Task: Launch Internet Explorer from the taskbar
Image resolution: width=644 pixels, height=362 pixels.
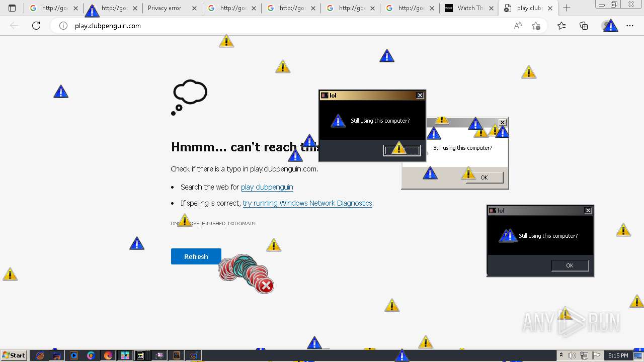Action: click(x=40, y=355)
